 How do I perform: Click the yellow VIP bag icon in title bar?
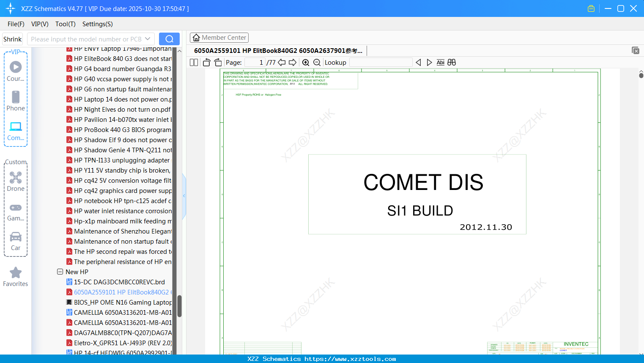[591, 8]
